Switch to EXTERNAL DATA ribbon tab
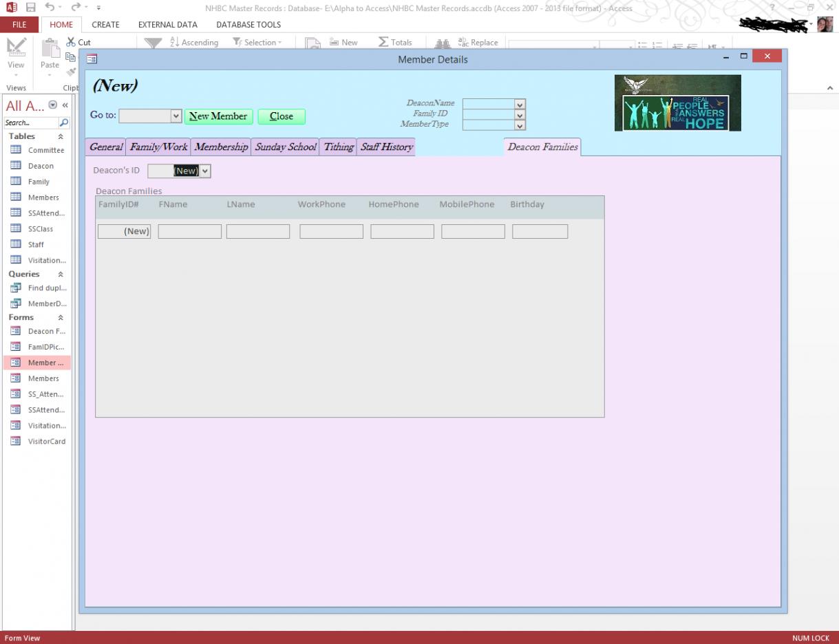The image size is (839, 644). (x=168, y=25)
